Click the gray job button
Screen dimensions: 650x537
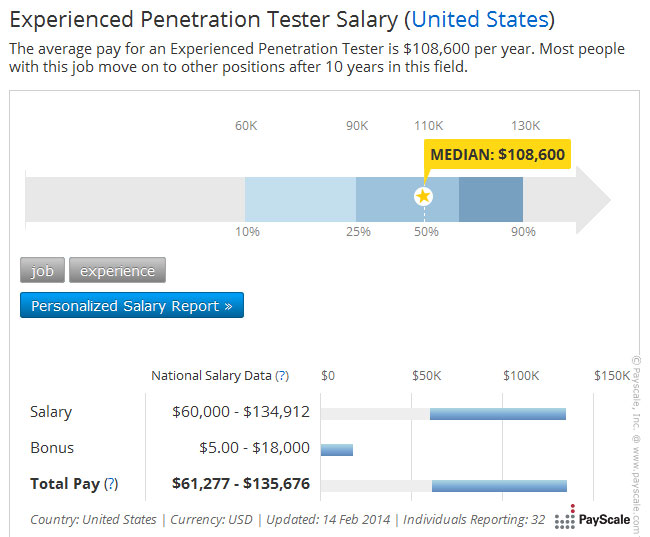click(42, 270)
